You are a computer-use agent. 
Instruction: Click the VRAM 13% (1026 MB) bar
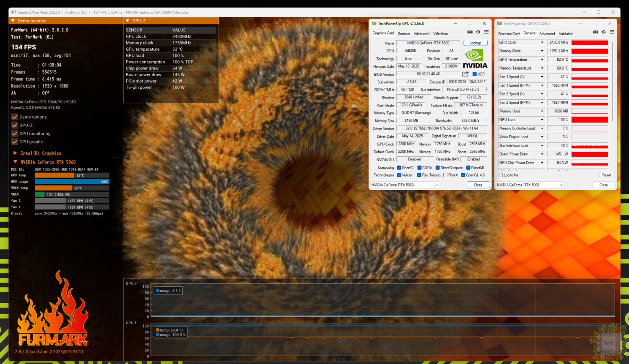tap(72, 194)
